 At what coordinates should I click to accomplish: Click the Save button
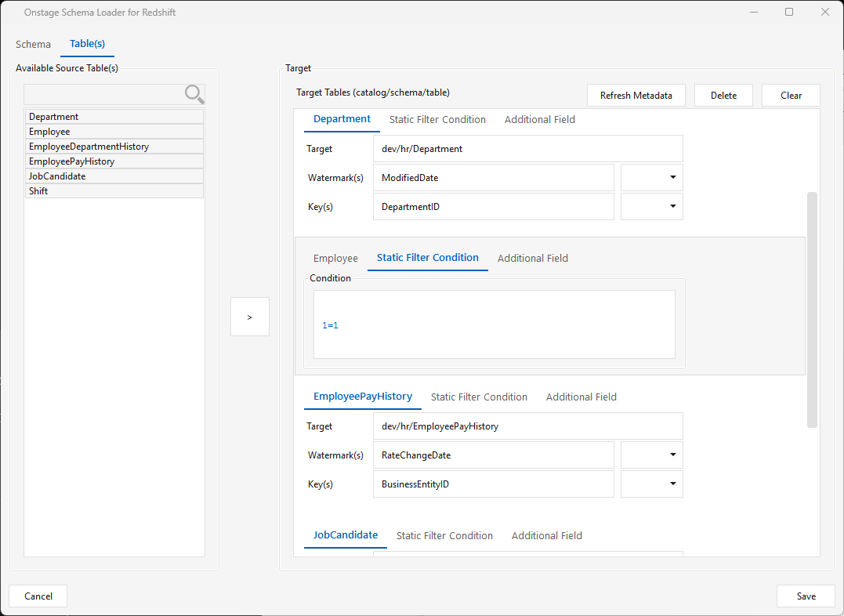pos(806,596)
